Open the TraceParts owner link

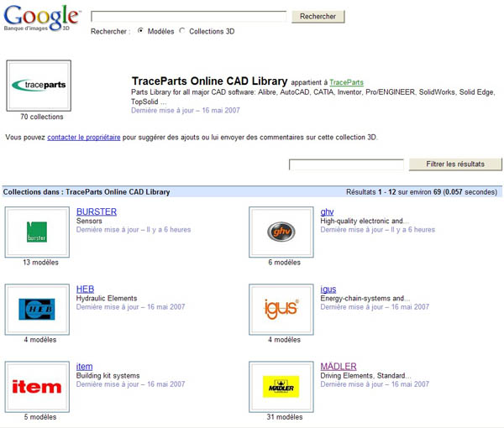tap(346, 82)
